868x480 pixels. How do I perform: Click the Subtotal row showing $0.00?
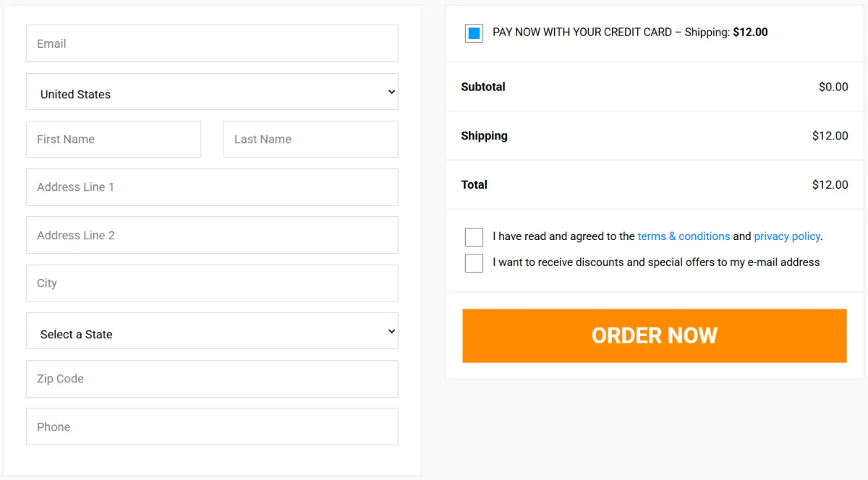tap(655, 87)
